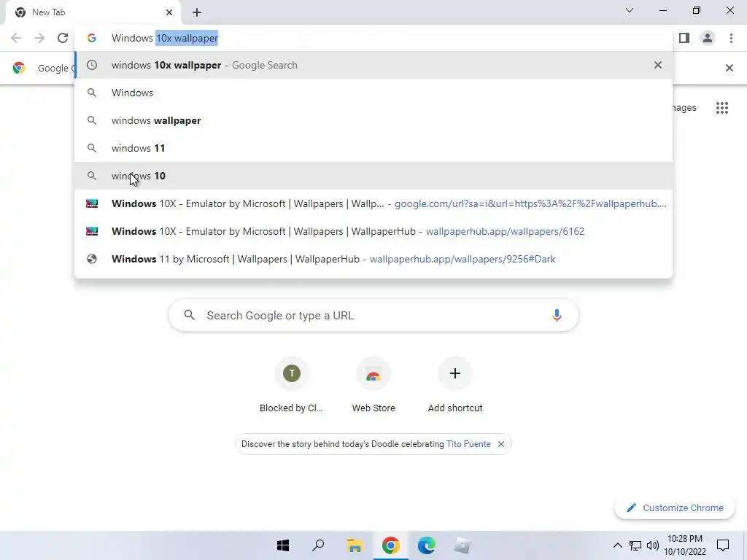Viewport: 747px width, 560px height.
Task: Open the clock showing 10:28 PM
Action: [684, 545]
